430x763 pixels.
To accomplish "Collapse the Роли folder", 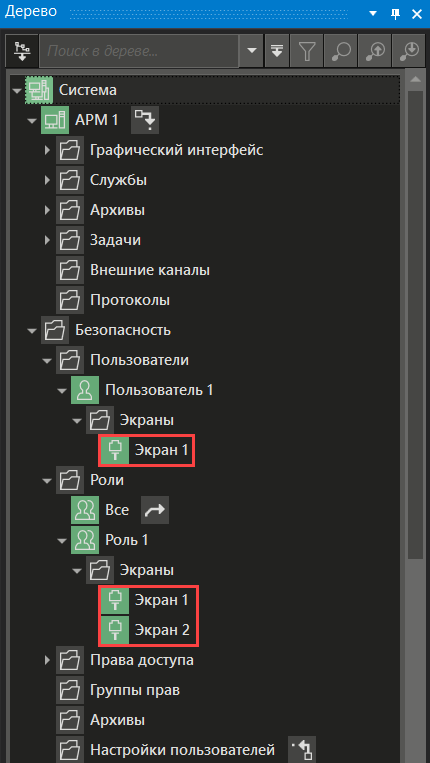I will click(47, 481).
